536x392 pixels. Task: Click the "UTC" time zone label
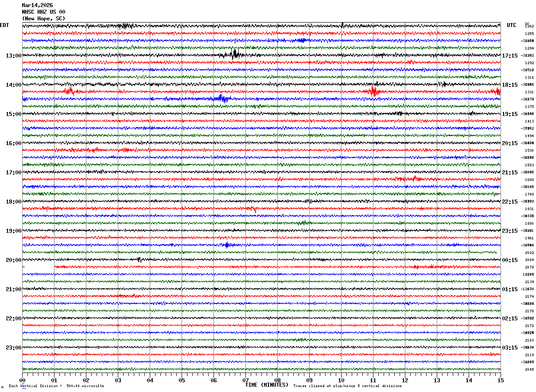click(512, 25)
